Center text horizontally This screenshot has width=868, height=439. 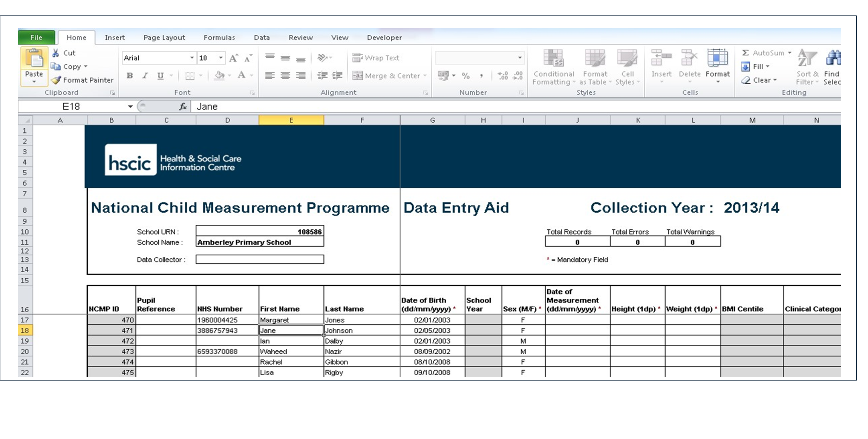pos(285,75)
